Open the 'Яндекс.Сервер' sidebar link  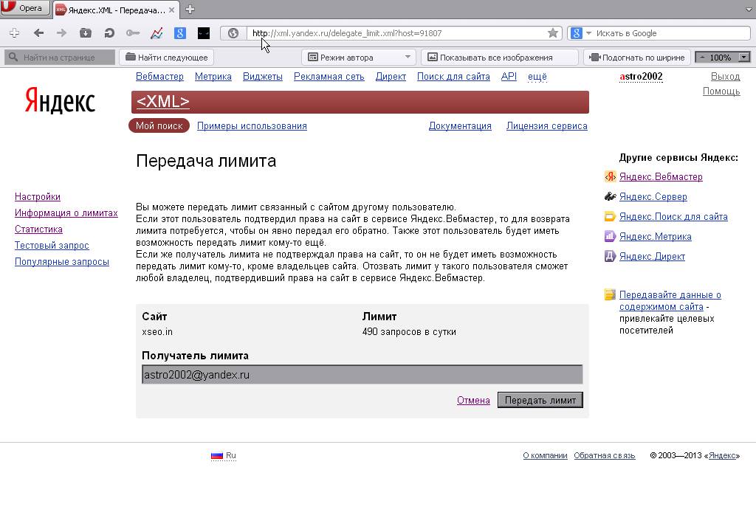(653, 196)
